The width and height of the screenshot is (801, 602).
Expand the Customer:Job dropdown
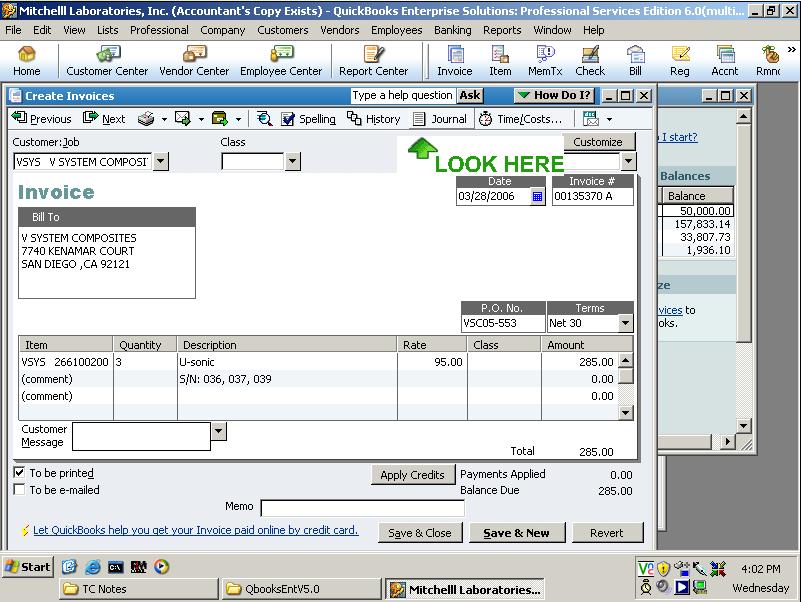[x=160, y=162]
